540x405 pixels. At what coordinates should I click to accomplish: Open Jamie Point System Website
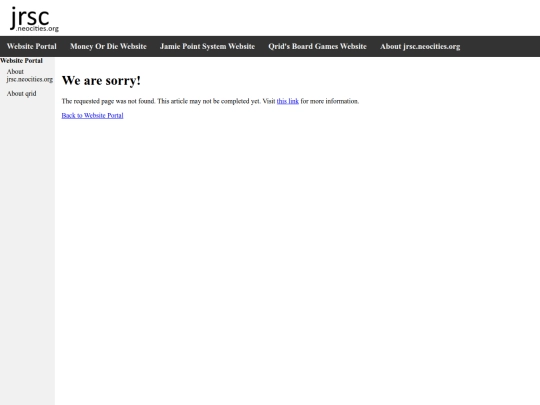click(x=207, y=46)
